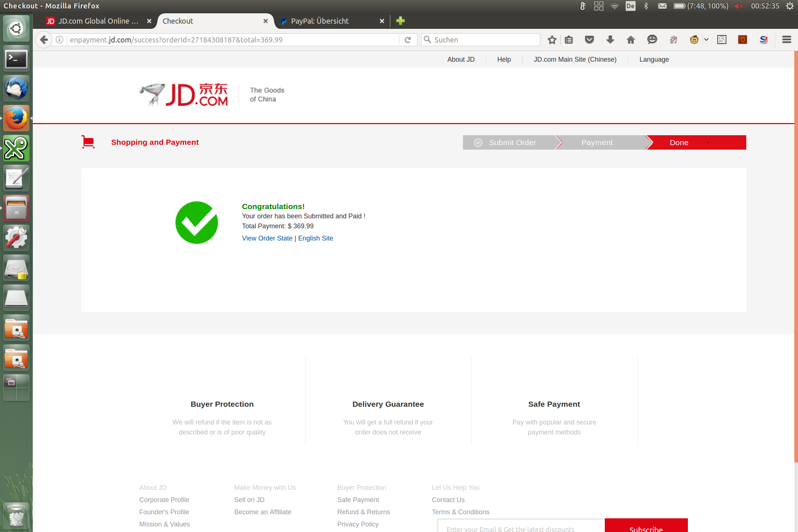Reload the current page

point(408,40)
